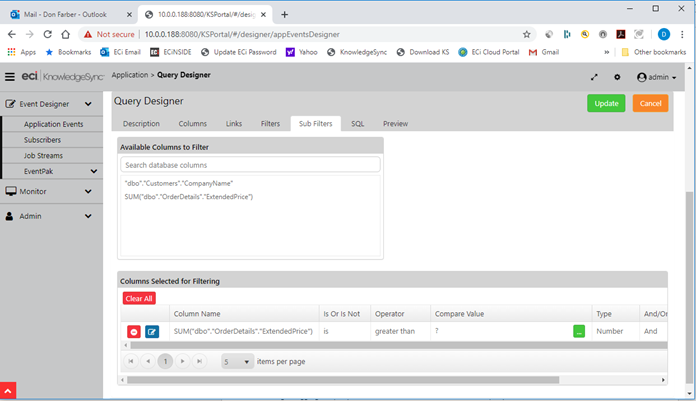The image size is (696, 401).
Task: Go to first page of results
Action: tap(131, 361)
